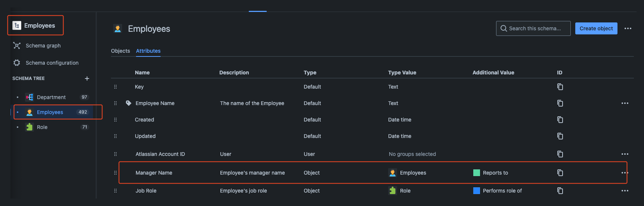Click the drag handle of the Manager Name row

(115, 173)
